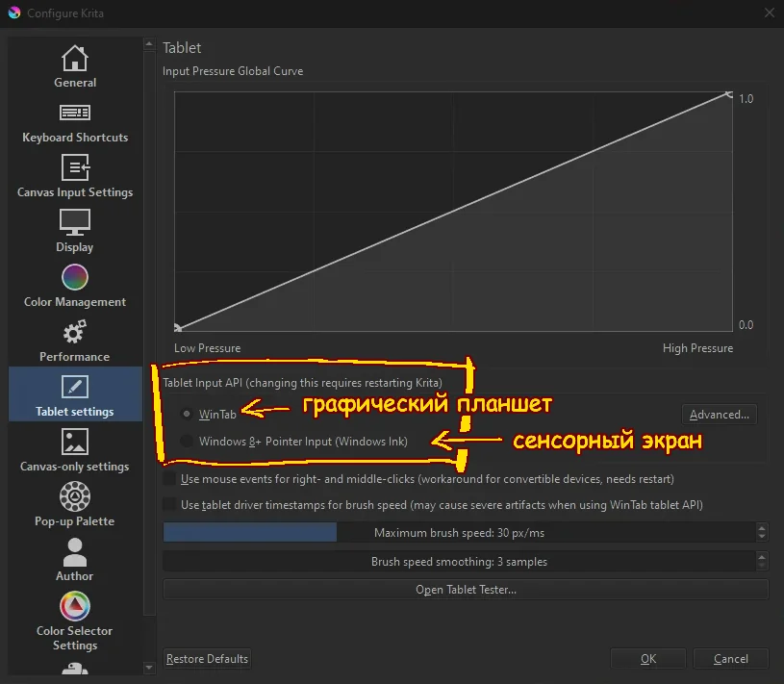784x684 pixels.
Task: Select the WinTab radio button
Action: pos(187,414)
